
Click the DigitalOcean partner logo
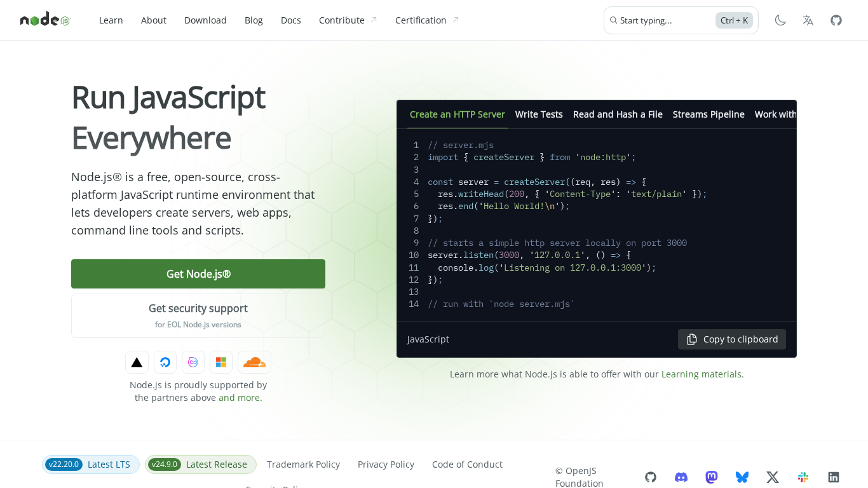165,362
